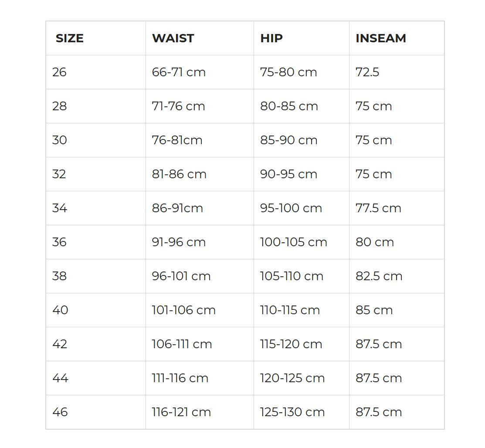Click the 66-71 cm waist cell

pos(179,72)
